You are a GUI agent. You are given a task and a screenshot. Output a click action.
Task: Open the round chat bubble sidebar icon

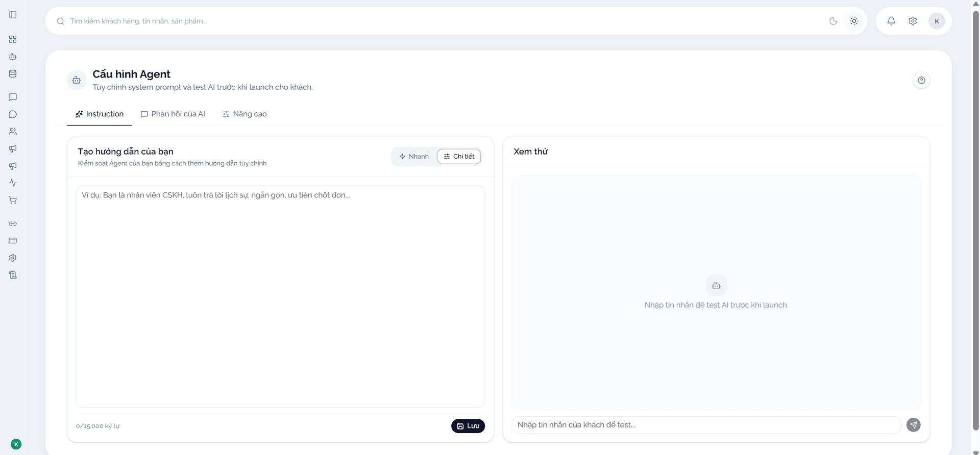point(13,114)
